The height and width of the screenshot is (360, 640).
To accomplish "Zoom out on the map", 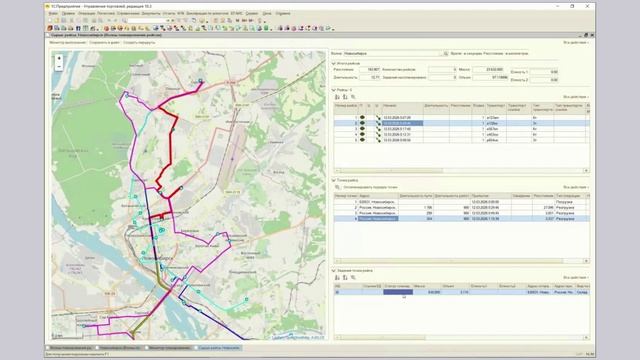I will 59,67.
